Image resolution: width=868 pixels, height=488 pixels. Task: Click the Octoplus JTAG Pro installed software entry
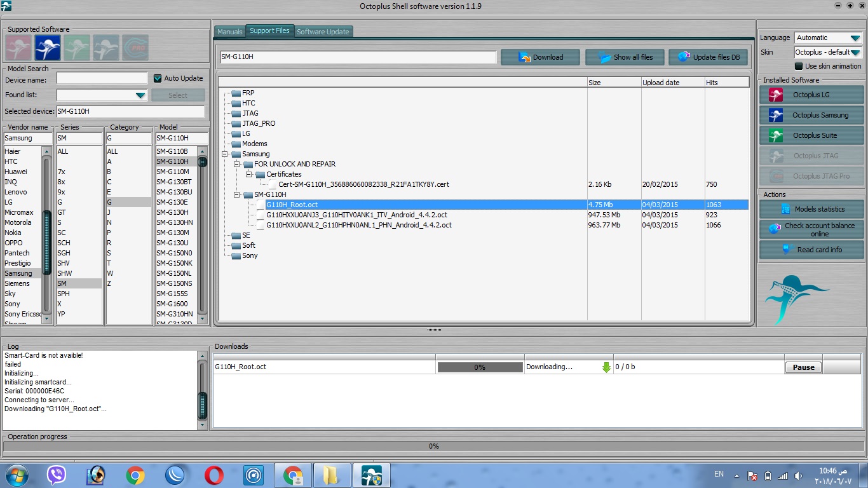811,176
